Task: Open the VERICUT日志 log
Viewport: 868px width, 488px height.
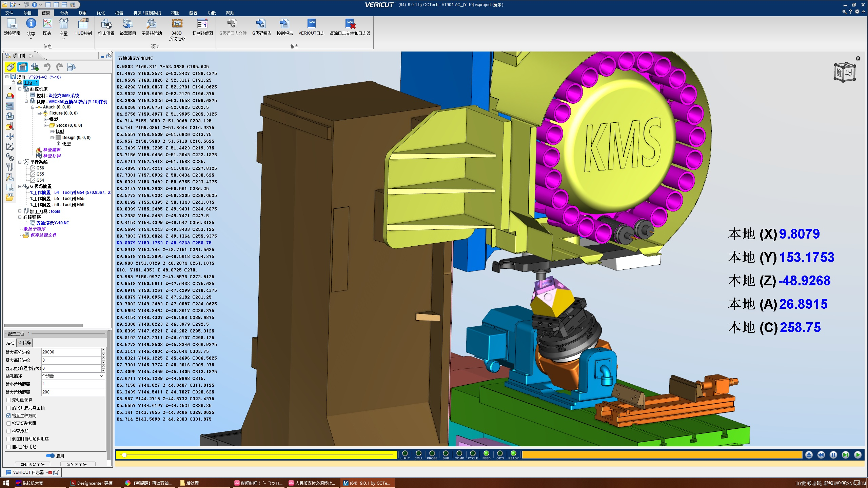Action: pyautogui.click(x=311, y=27)
